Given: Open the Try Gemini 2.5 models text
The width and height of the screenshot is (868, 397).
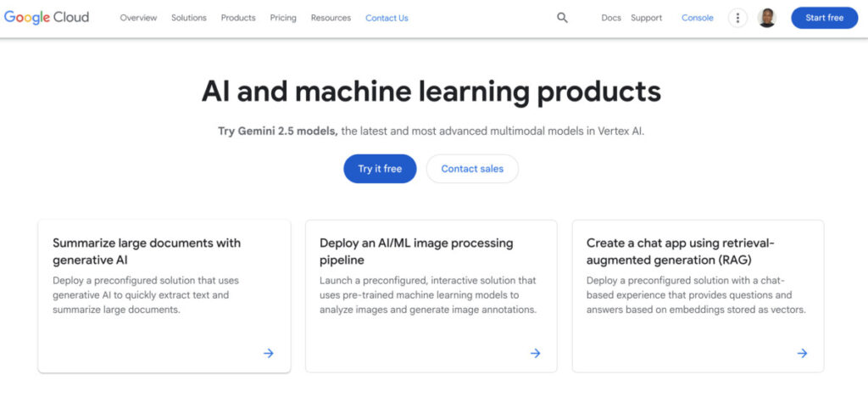Looking at the screenshot, I should pyautogui.click(x=278, y=131).
